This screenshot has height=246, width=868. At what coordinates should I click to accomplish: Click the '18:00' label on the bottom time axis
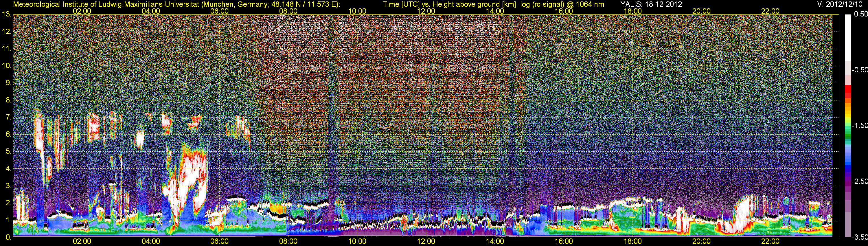tap(632, 241)
